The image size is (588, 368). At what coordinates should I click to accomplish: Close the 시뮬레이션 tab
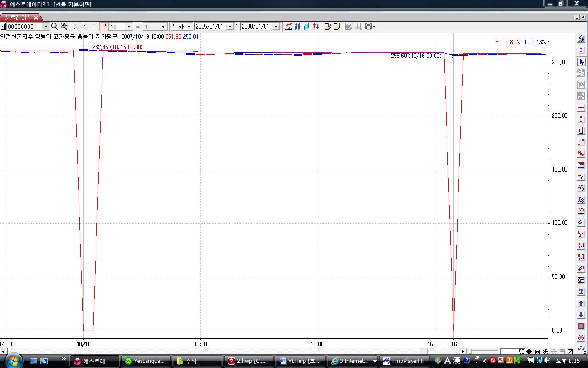(x=36, y=17)
